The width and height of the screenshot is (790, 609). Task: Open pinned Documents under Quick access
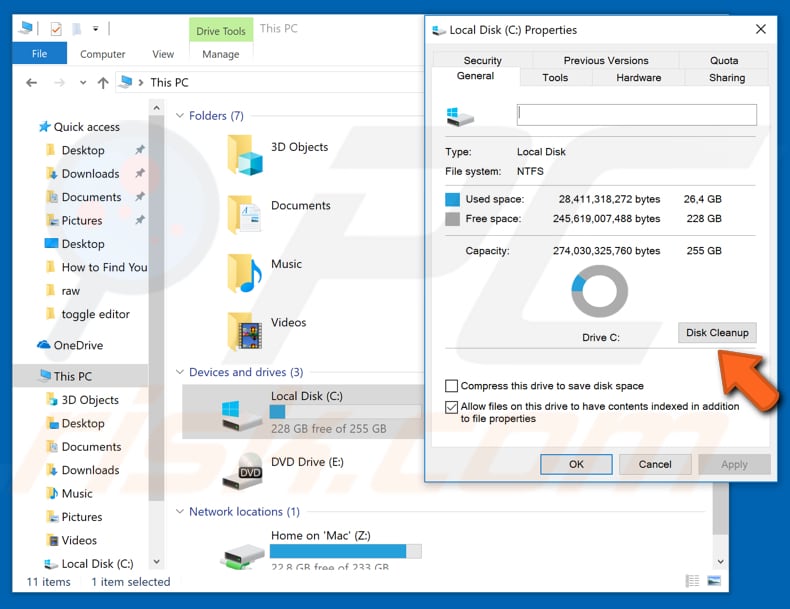pyautogui.click(x=91, y=197)
